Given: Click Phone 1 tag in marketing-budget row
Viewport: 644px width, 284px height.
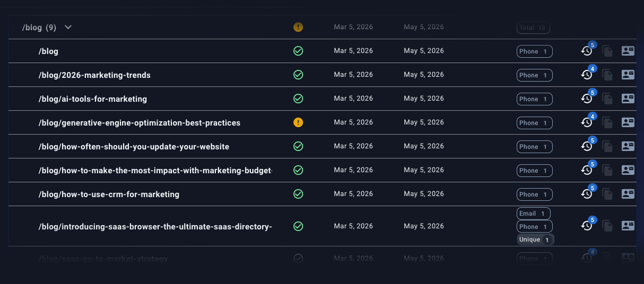Looking at the screenshot, I should click(x=535, y=171).
